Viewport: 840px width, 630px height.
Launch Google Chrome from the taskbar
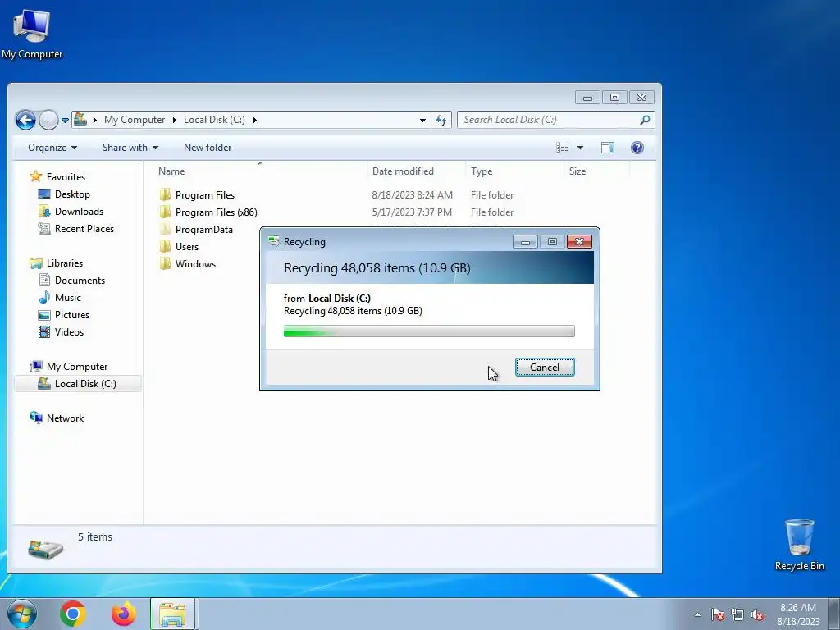click(x=73, y=614)
